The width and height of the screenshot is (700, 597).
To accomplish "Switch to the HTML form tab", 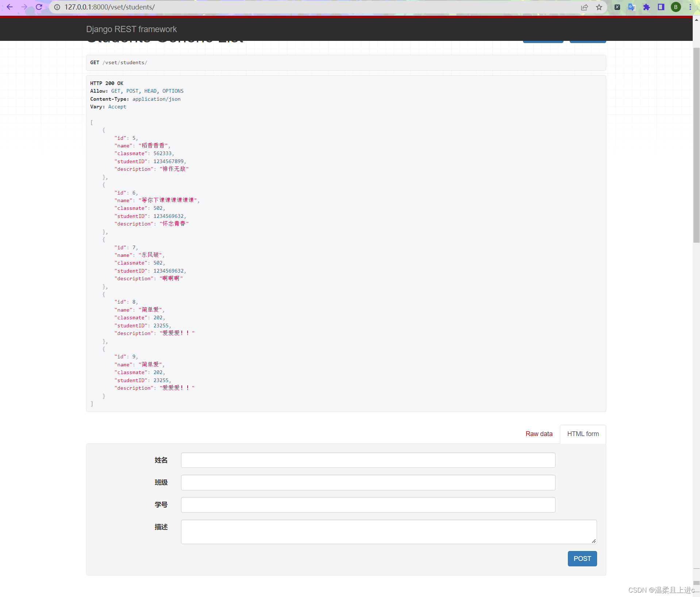I will coord(583,434).
